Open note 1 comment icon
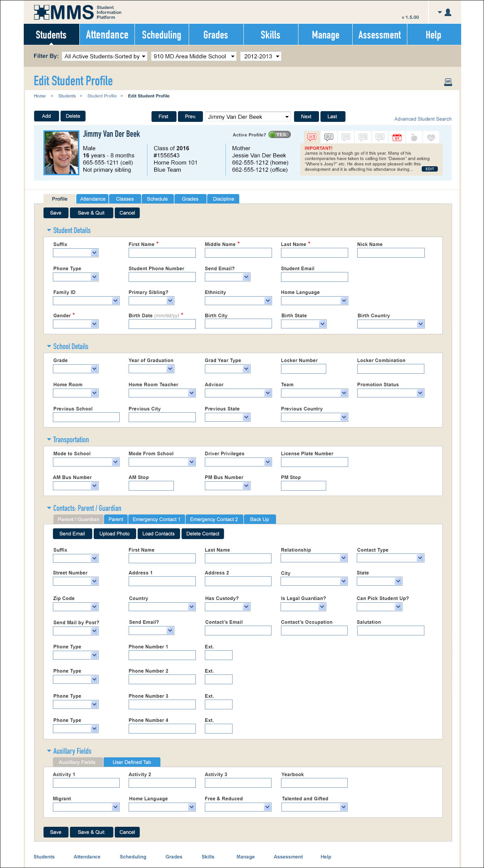Viewport: 484px width, 868px height. [312, 137]
